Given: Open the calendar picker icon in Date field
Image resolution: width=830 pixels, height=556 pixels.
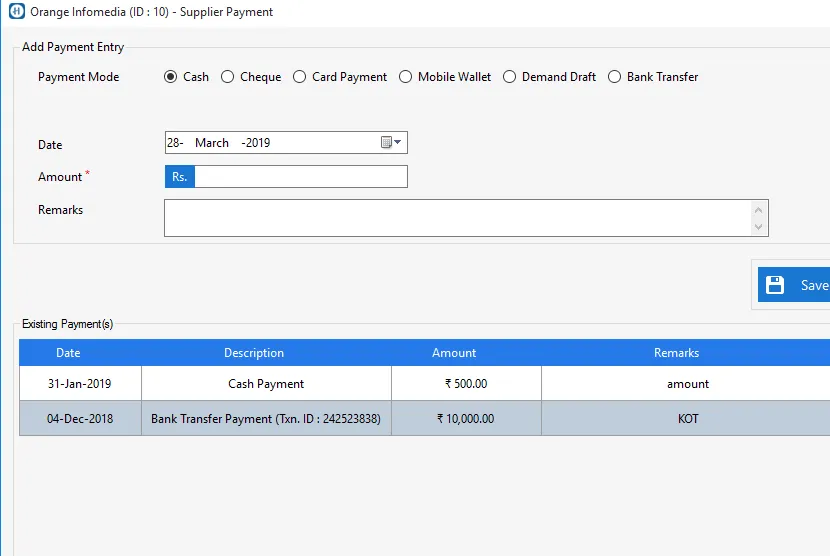Looking at the screenshot, I should [387, 143].
